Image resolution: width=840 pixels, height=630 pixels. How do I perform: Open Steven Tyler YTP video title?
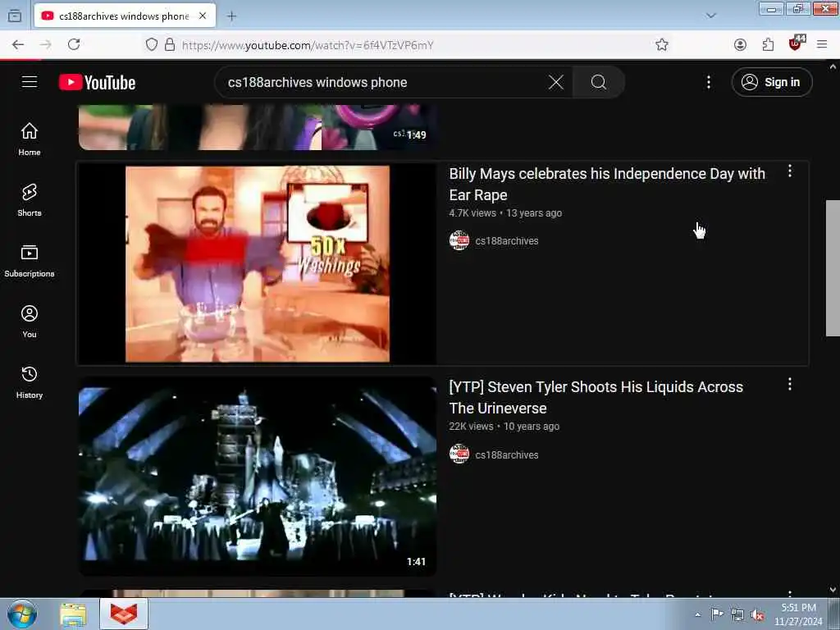point(596,398)
